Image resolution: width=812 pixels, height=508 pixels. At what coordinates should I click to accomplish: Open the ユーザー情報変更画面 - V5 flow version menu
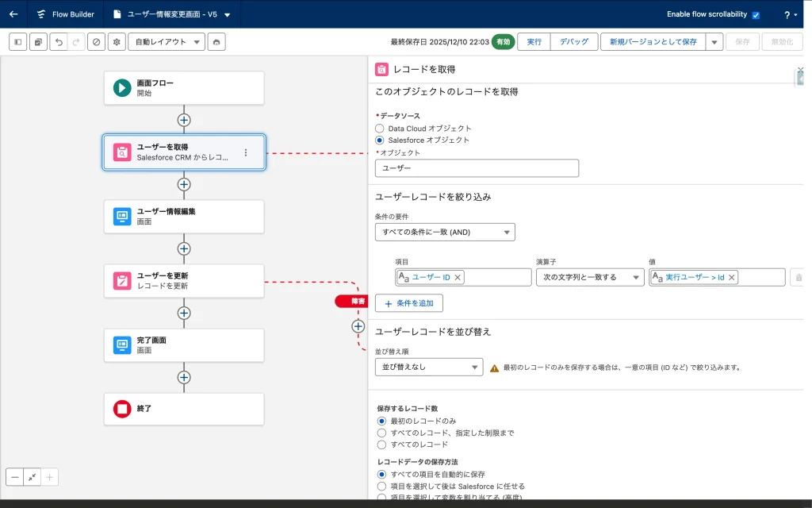(228, 14)
